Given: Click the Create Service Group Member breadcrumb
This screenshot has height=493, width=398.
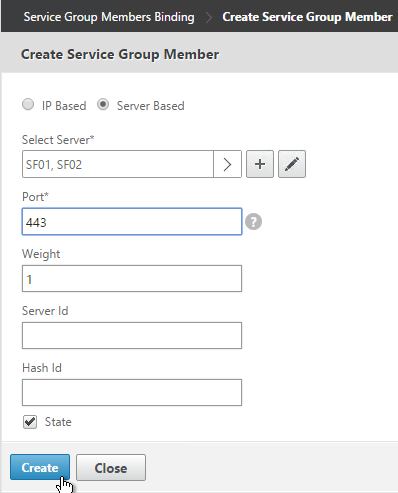Looking at the screenshot, I should [307, 17].
